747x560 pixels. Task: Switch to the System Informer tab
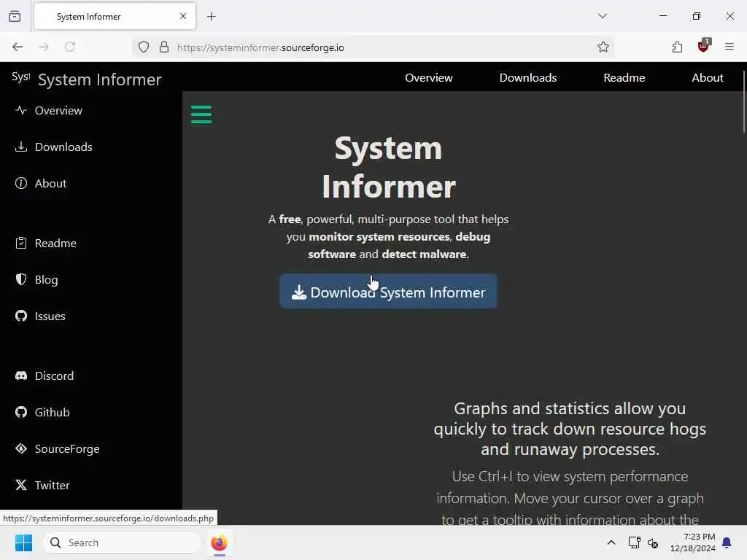115,17
